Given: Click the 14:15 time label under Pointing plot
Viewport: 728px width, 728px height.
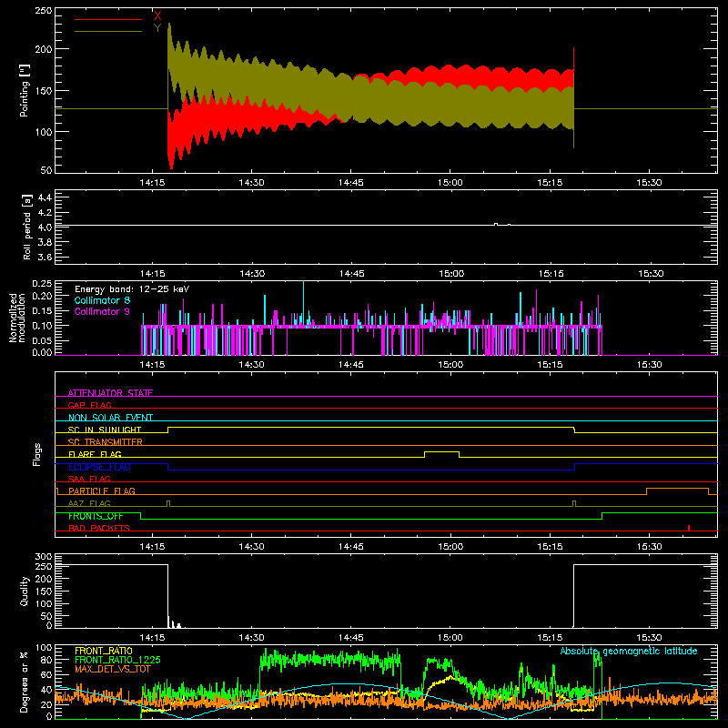Looking at the screenshot, I should click(x=152, y=183).
